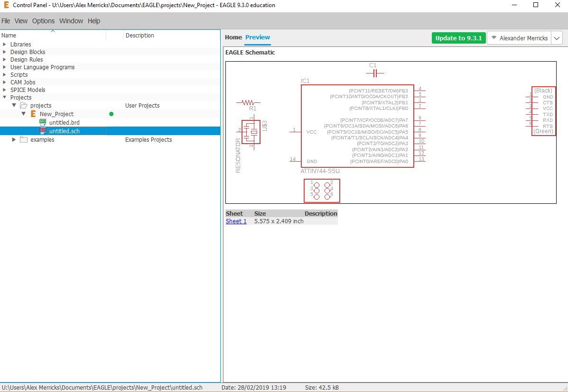Image resolution: width=568 pixels, height=392 pixels.
Task: Expand the Design Blocks node
Action: pyautogui.click(x=4, y=52)
